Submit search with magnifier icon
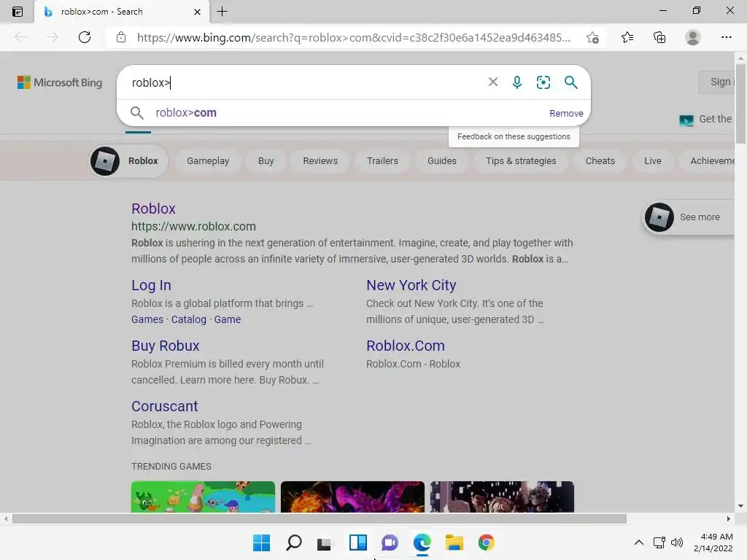The image size is (747, 560). tap(570, 82)
